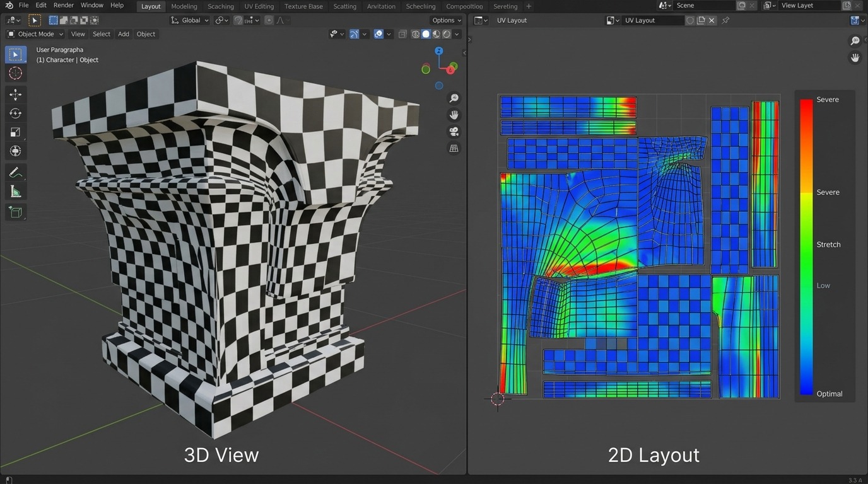Open the File menu

23,5
